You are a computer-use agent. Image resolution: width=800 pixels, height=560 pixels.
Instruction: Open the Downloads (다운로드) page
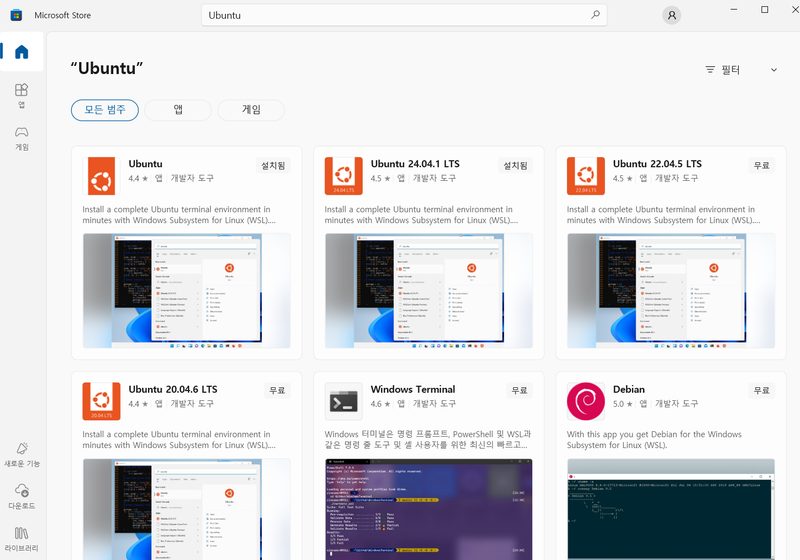[x=22, y=496]
